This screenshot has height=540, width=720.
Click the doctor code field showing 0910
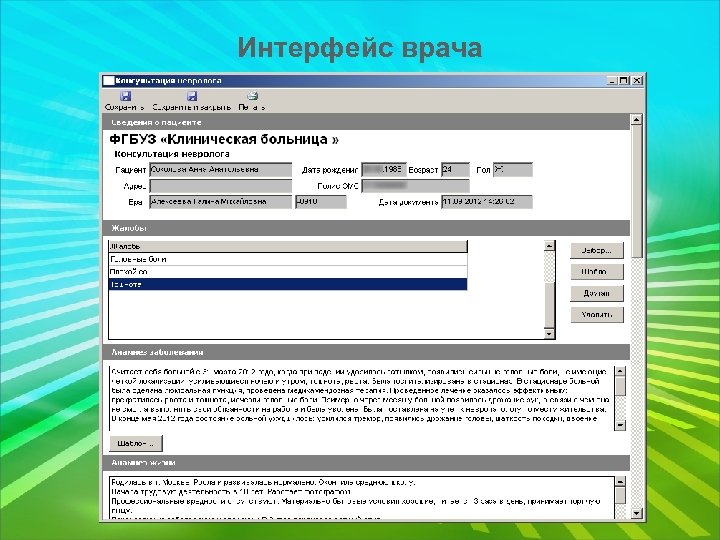coord(321,202)
